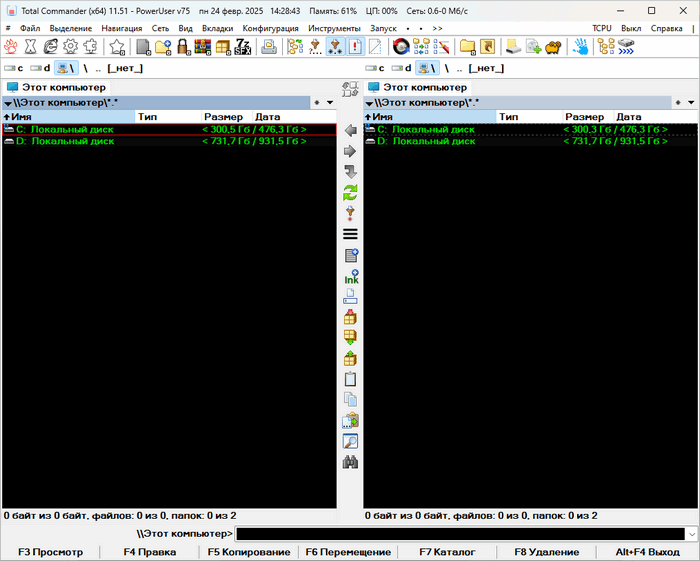Viewport: 700px width, 561px height.
Task: Toggle the funnel with asterisks filter button
Action: click(335, 46)
